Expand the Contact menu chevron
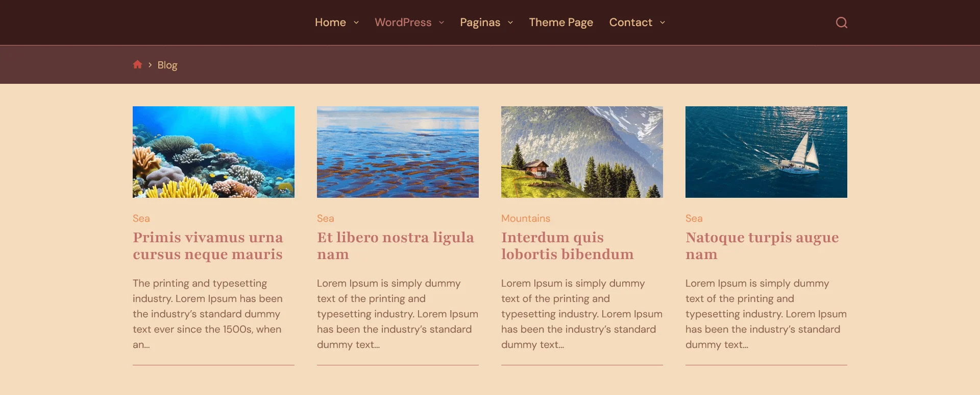Screen dimensions: 980x395 tap(663, 22)
